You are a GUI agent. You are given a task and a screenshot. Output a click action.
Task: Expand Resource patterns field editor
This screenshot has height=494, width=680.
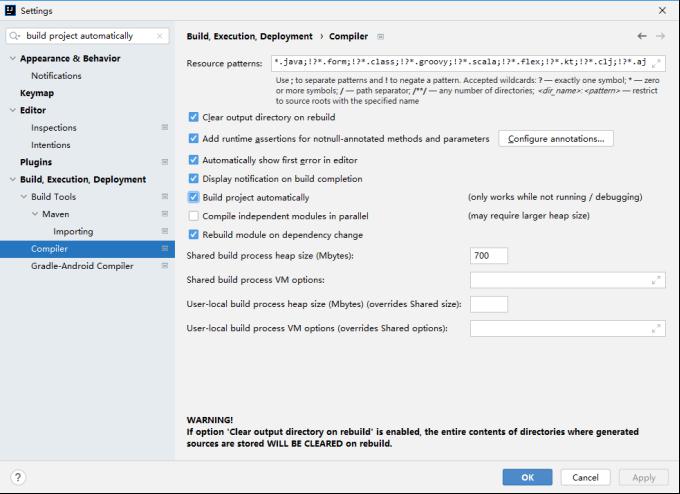[x=656, y=63]
